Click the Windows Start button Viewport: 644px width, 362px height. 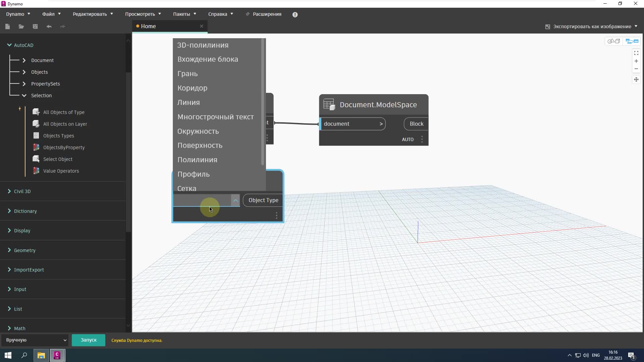coord(8,355)
